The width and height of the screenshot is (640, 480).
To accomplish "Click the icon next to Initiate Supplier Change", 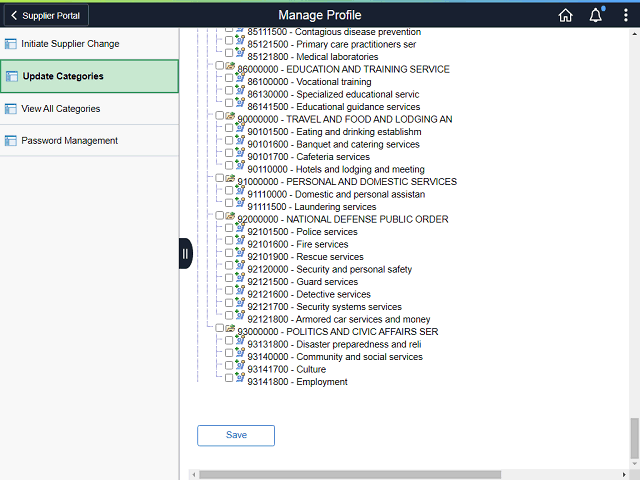I will (x=11, y=44).
